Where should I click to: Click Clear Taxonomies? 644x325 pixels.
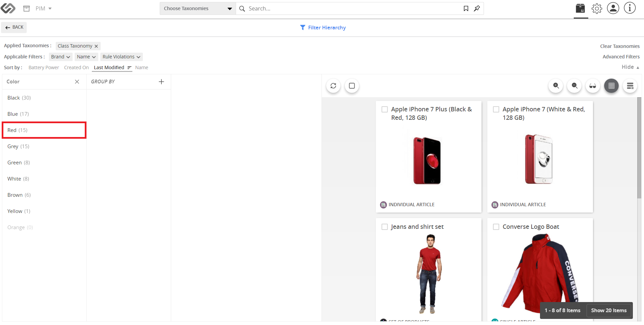(x=620, y=46)
